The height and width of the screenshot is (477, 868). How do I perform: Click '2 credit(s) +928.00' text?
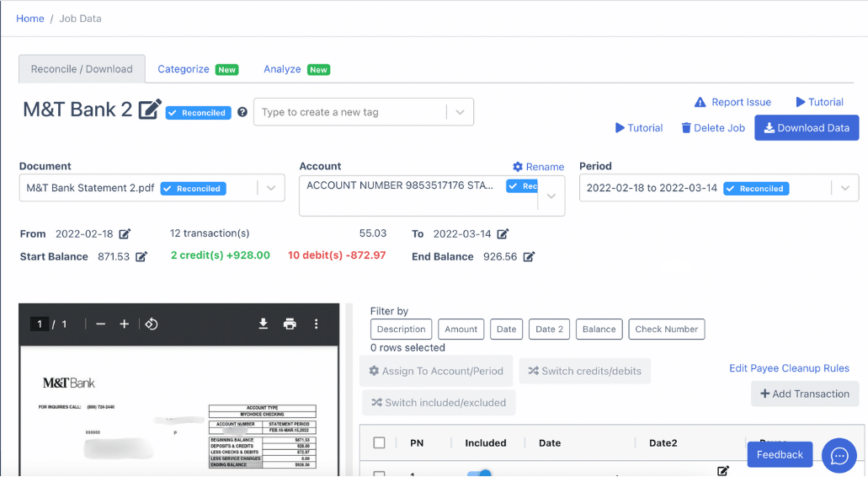coord(221,255)
